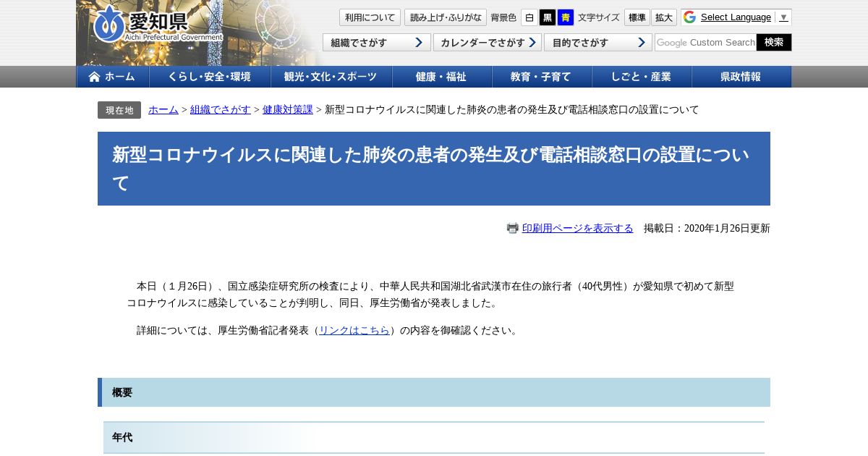Expand 組織でさがす search option
This screenshot has height=456, width=868.
coord(377,43)
